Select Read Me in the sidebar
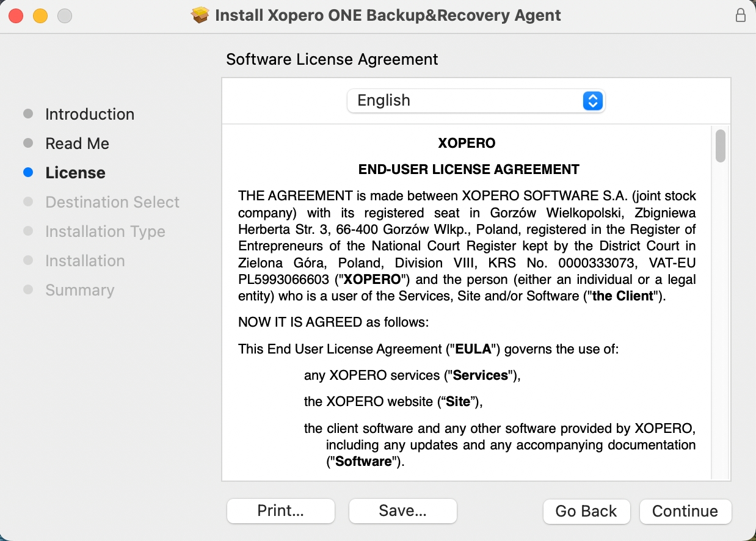This screenshot has height=541, width=756. click(77, 143)
